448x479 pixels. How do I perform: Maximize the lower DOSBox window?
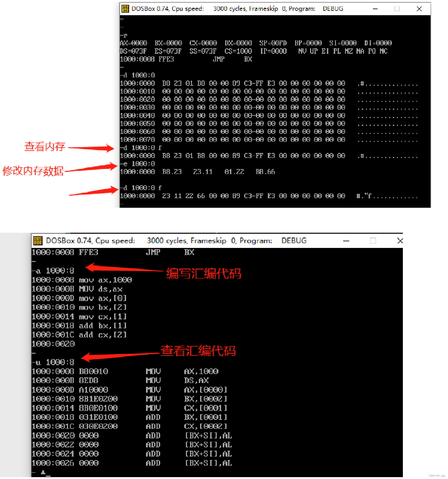click(x=373, y=241)
